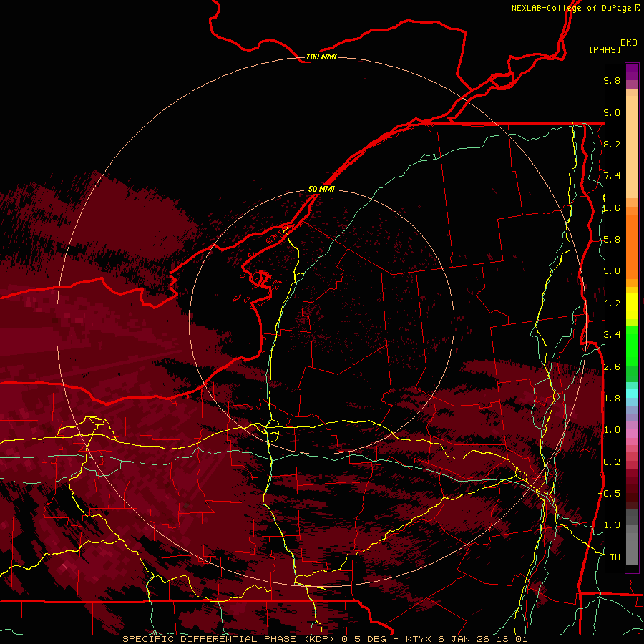Image resolution: width=644 pixels, height=644 pixels.
Task: Click the 8.2 value on the color scale
Action: click(x=612, y=144)
